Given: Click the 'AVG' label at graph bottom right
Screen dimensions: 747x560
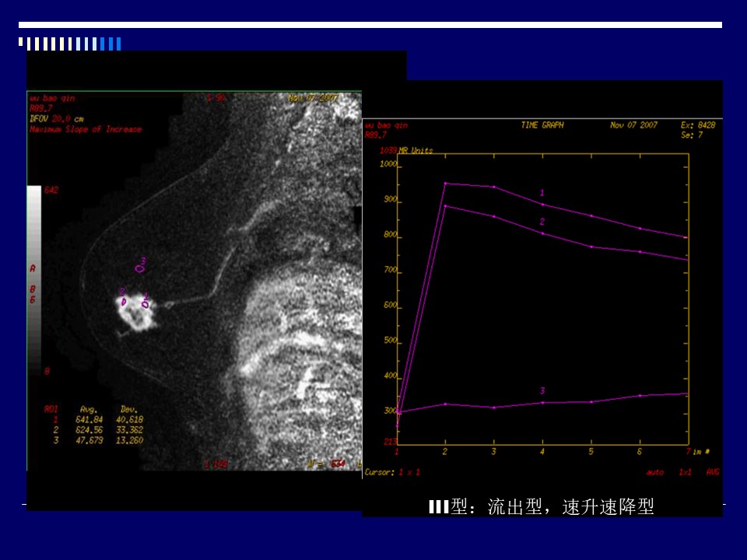Looking at the screenshot, I should pos(712,472).
